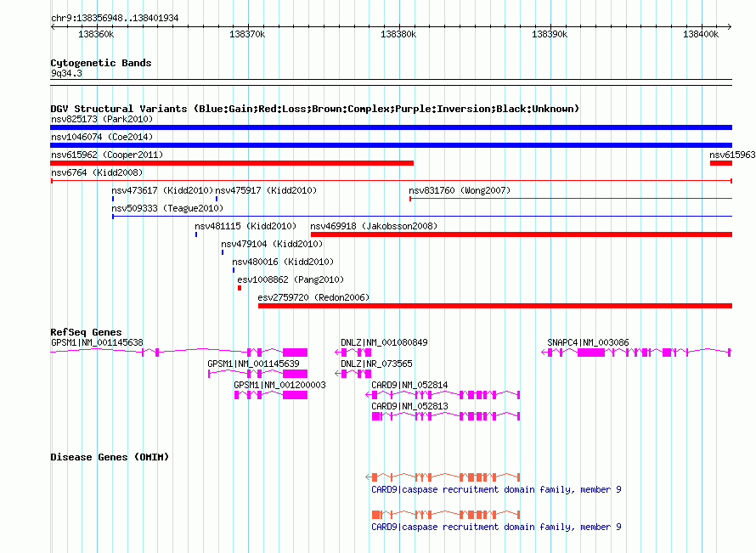Click the GPSM1|NM_001145639 gene model
756x553 pixels.
pos(257,374)
